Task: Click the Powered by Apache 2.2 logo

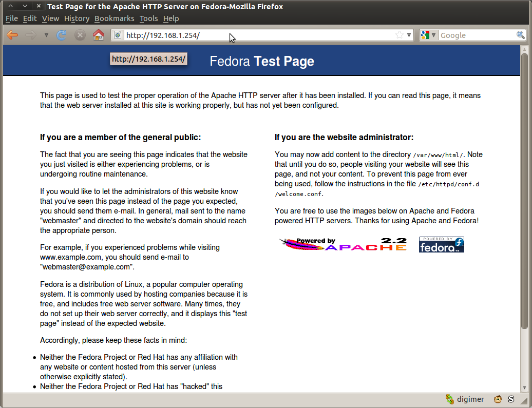Action: coord(343,244)
